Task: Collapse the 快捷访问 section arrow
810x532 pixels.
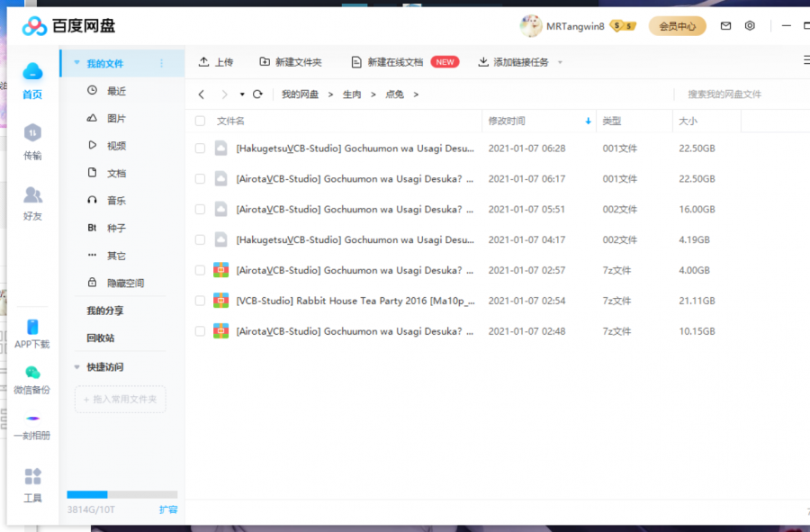Action: point(77,367)
